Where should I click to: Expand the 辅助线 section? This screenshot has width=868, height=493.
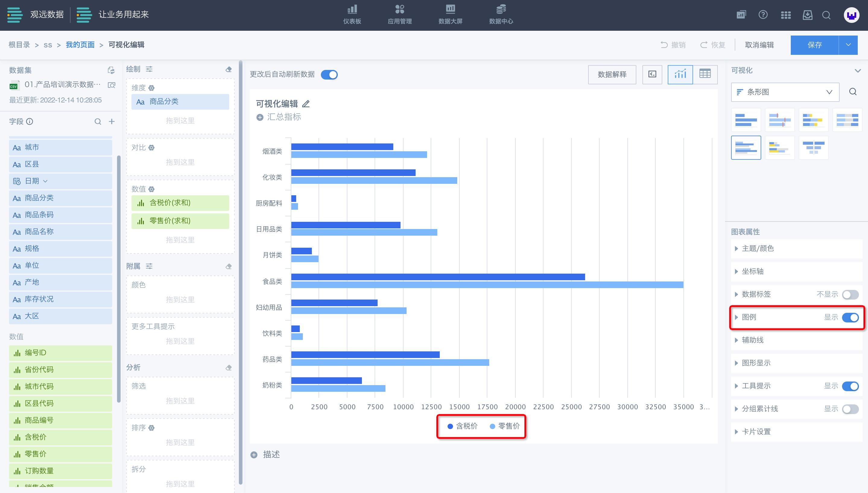pyautogui.click(x=797, y=340)
